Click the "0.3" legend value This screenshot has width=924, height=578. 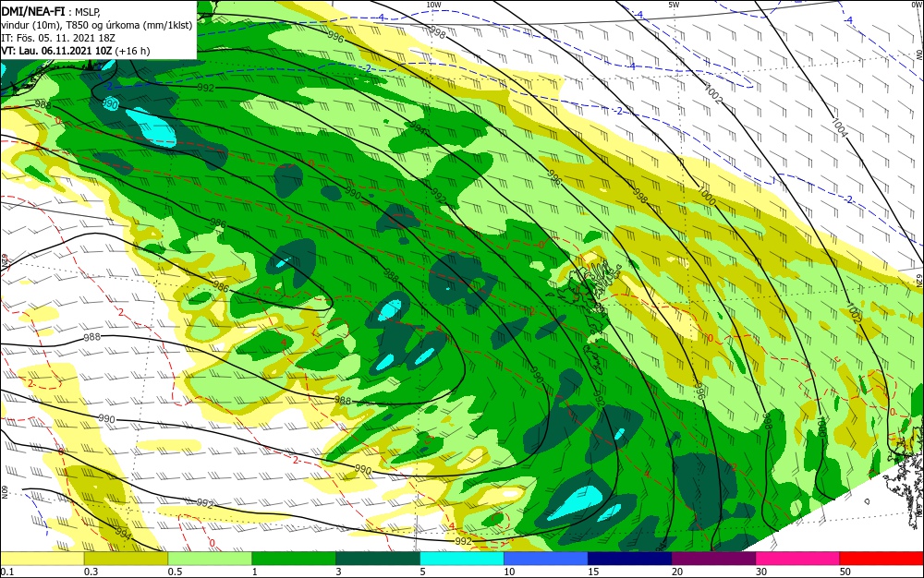point(91,572)
